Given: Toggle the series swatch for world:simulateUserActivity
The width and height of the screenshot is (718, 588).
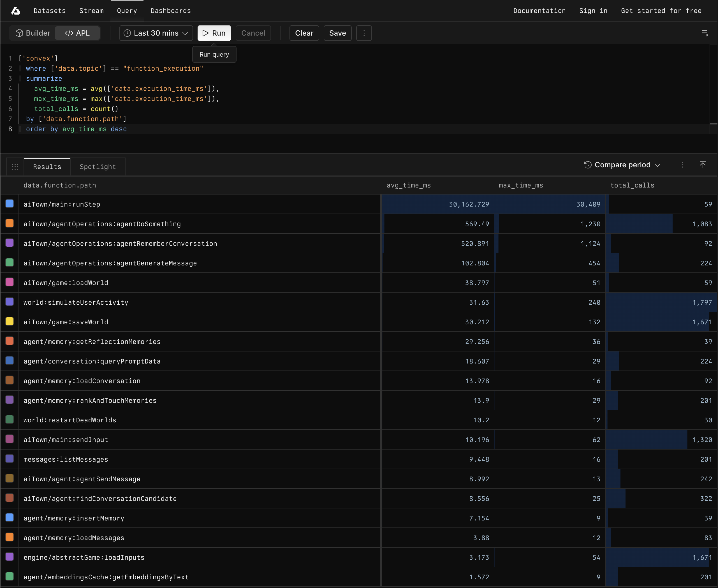Looking at the screenshot, I should pos(9,302).
